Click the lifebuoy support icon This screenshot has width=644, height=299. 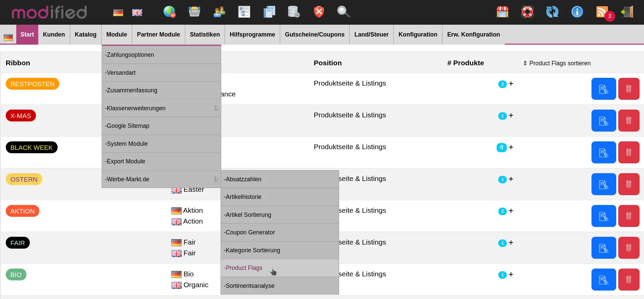(x=527, y=12)
